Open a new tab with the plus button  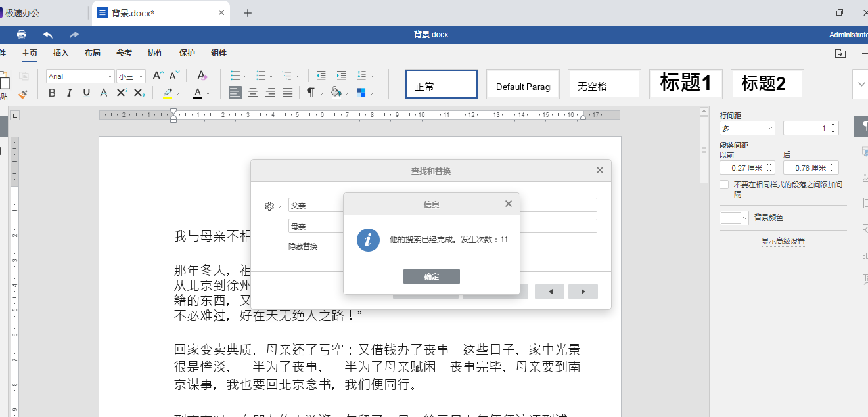coord(248,13)
